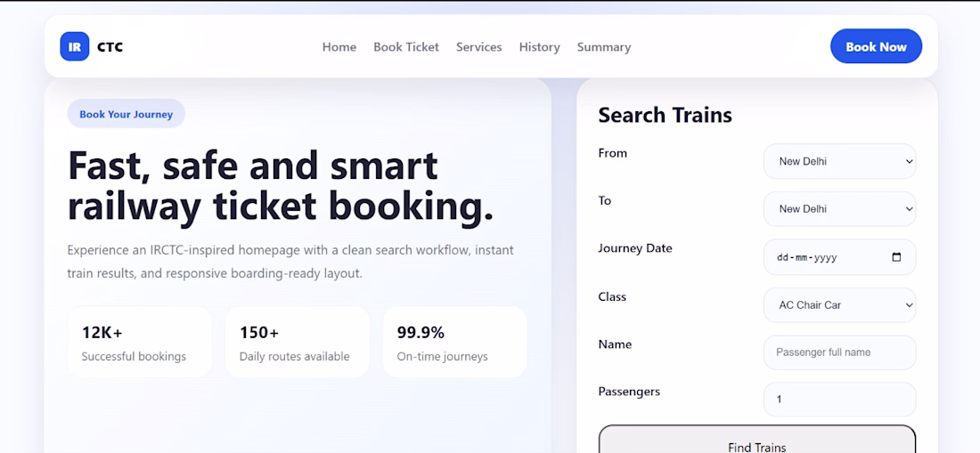Focus the Passenger full name field

pos(839,352)
